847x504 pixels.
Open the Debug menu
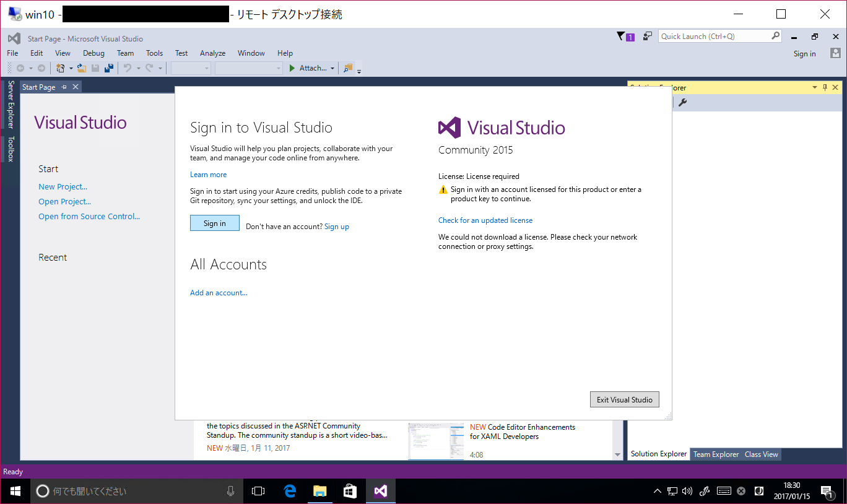coord(93,53)
